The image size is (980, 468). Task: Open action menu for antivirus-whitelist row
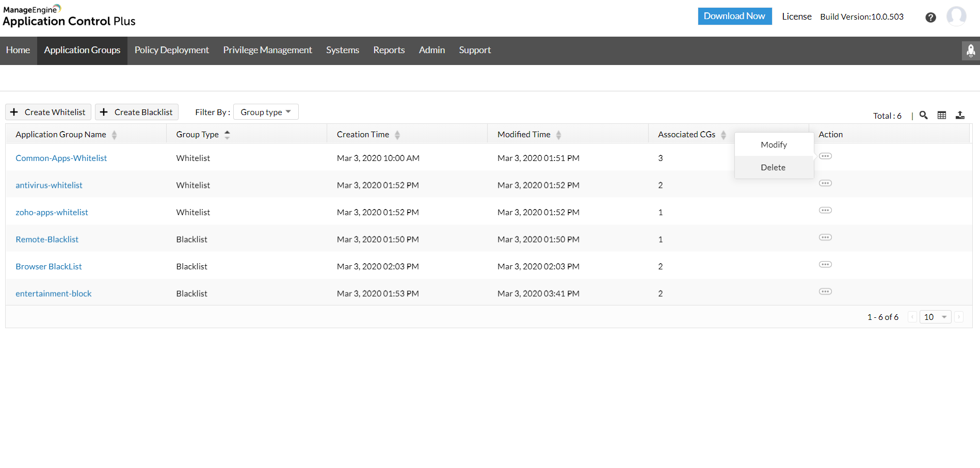825,183
